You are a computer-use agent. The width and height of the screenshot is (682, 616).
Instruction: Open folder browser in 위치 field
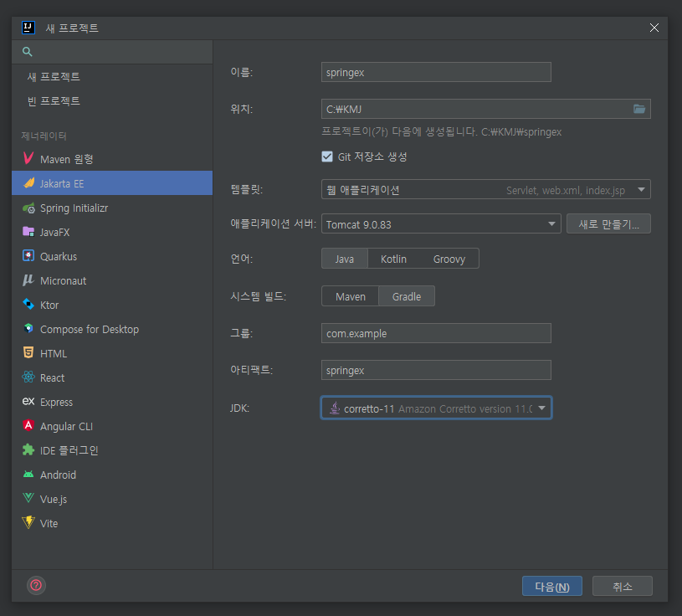pos(639,109)
